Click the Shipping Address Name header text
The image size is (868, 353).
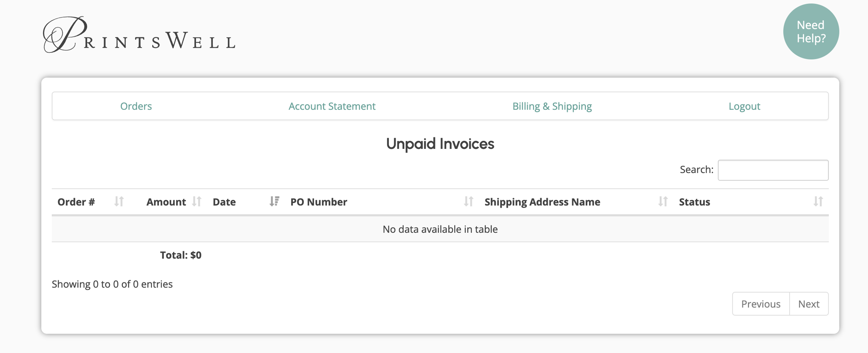click(542, 202)
